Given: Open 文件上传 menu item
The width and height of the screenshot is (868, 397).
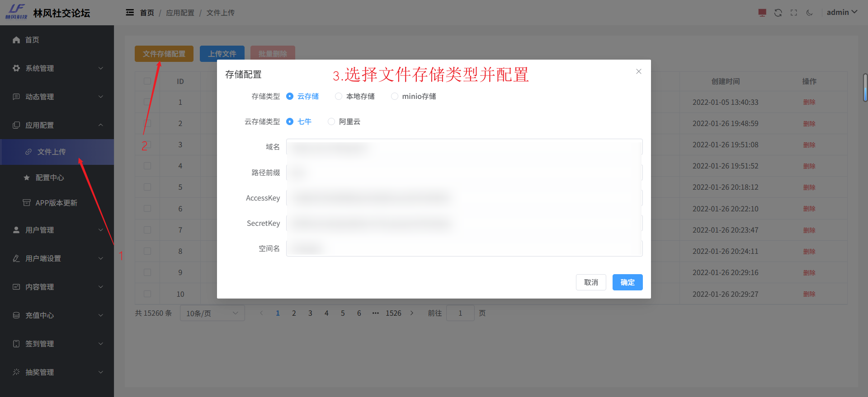Looking at the screenshot, I should (57, 152).
